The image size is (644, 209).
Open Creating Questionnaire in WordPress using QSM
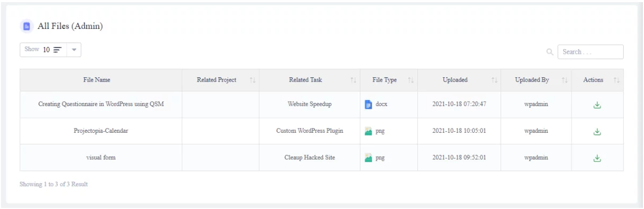pos(101,104)
